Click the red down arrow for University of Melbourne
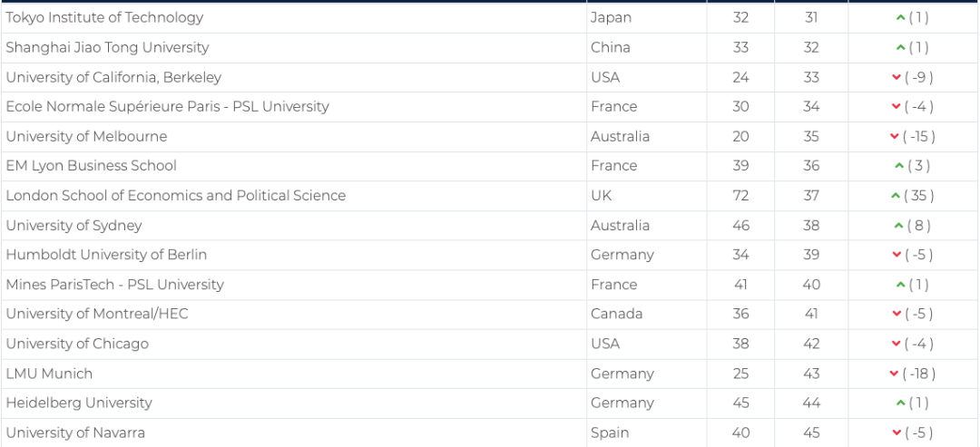This screenshot has width=980, height=447. [x=895, y=137]
